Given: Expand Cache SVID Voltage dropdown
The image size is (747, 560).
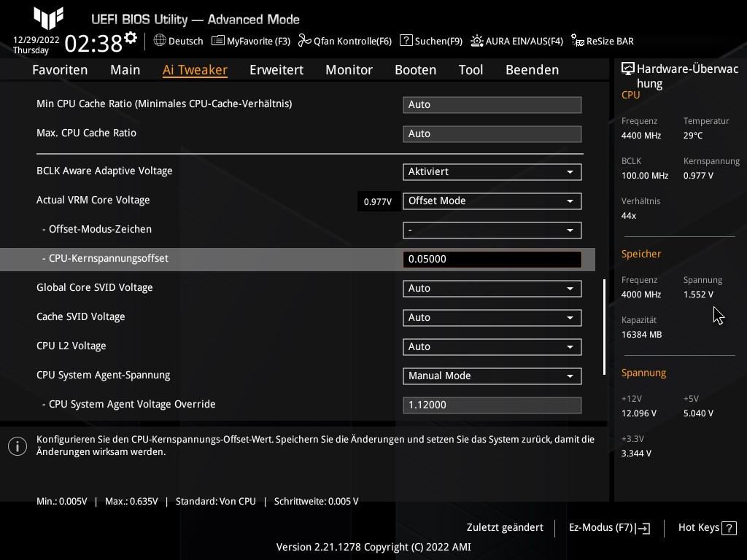Looking at the screenshot, I should tap(492, 318).
